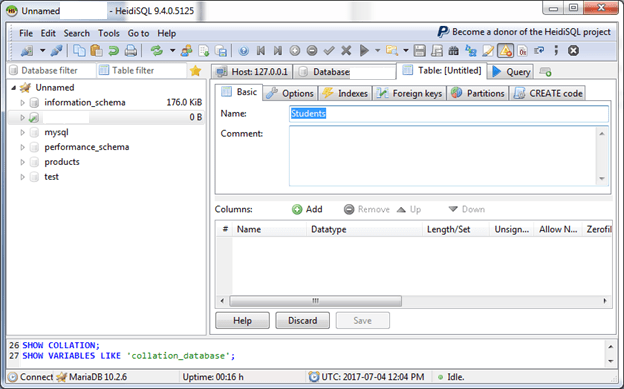Click the replace text icon
The image size is (624, 389).
(471, 51)
